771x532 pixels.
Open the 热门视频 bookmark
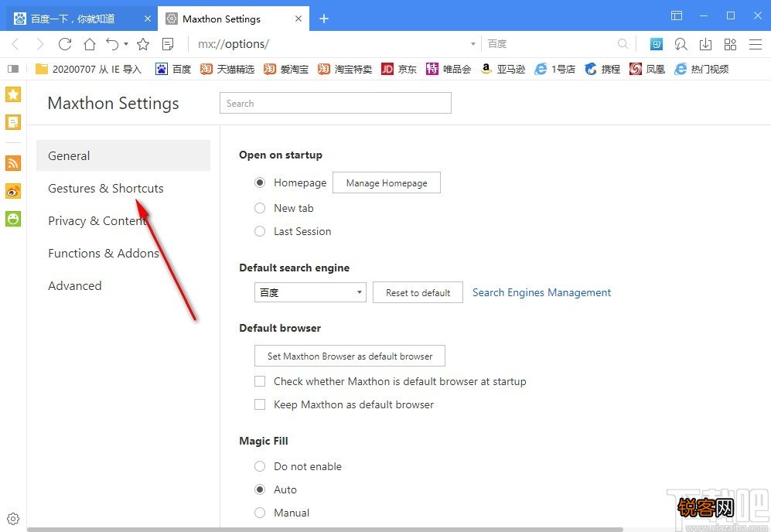(x=701, y=69)
